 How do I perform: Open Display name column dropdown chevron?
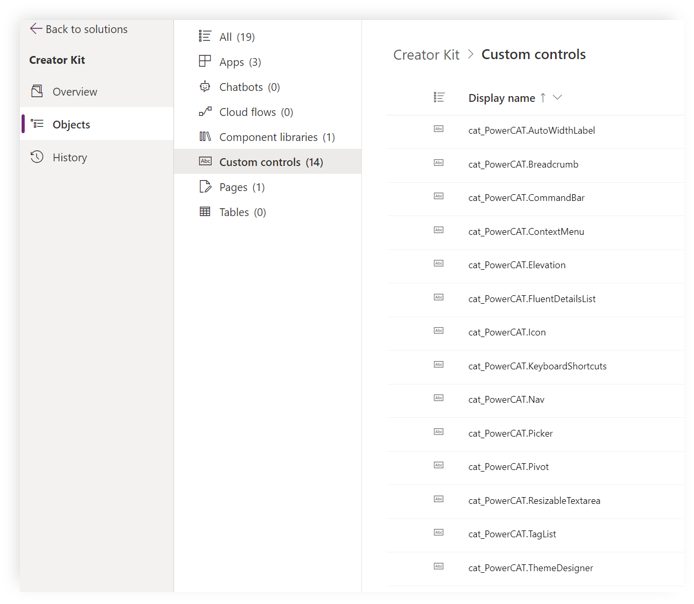[x=558, y=97]
